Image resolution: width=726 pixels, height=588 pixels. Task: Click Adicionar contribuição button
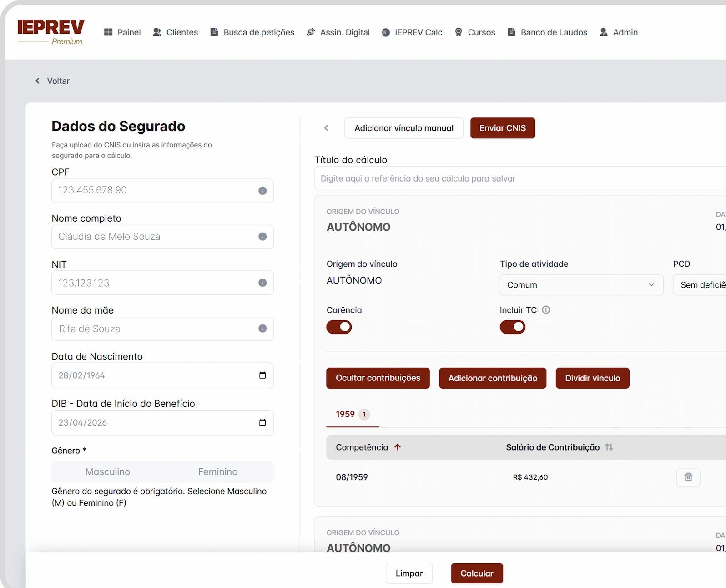[493, 378]
